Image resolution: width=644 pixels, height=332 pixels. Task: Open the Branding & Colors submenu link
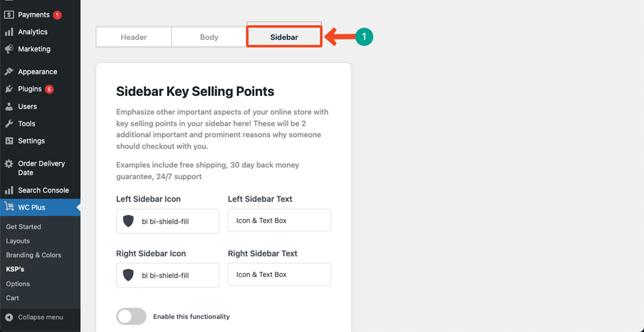click(34, 255)
